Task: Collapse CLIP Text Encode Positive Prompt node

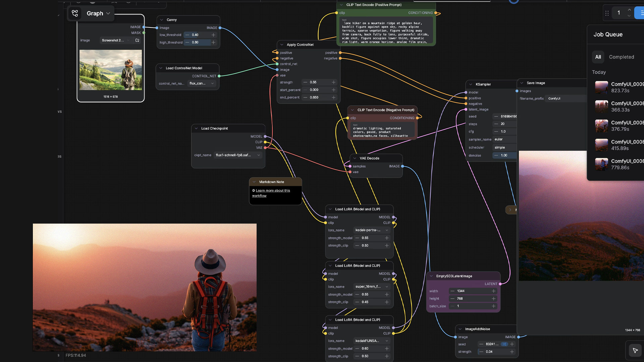Action: [341, 5]
